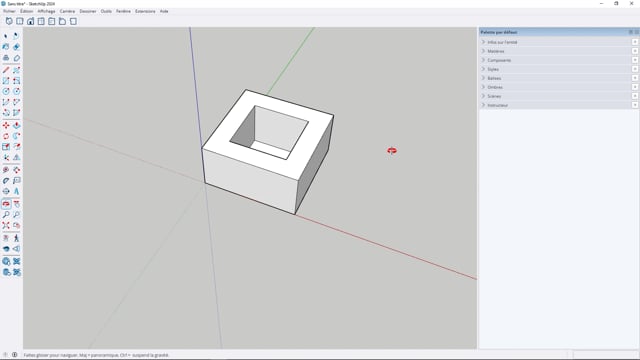Select the Scale tool
The height and width of the screenshot is (360, 640).
(x=6, y=147)
